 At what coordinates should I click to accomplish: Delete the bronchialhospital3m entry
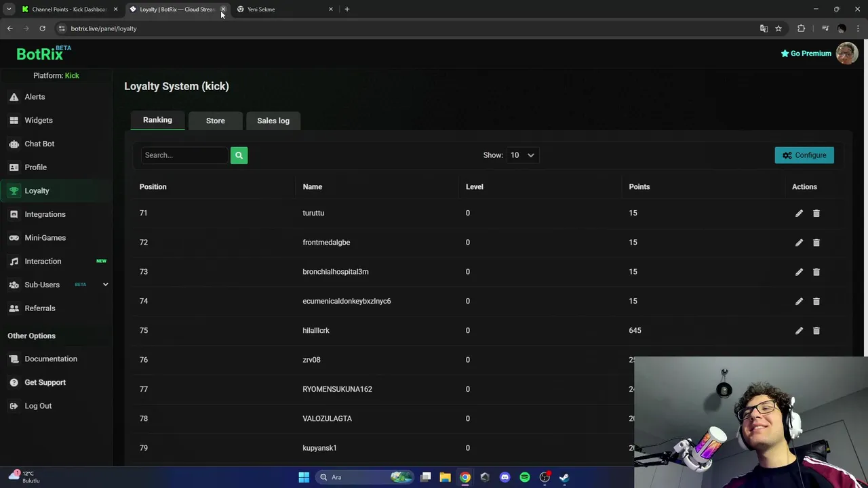tap(816, 272)
